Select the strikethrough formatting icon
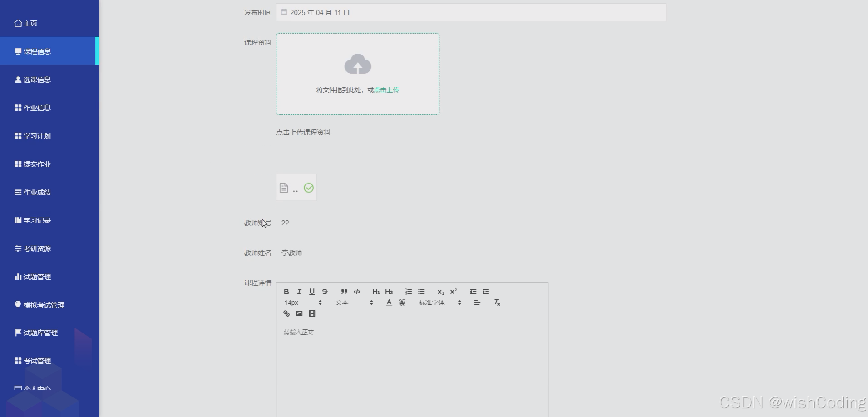Screen dimensions: 868x417 pyautogui.click(x=325, y=291)
